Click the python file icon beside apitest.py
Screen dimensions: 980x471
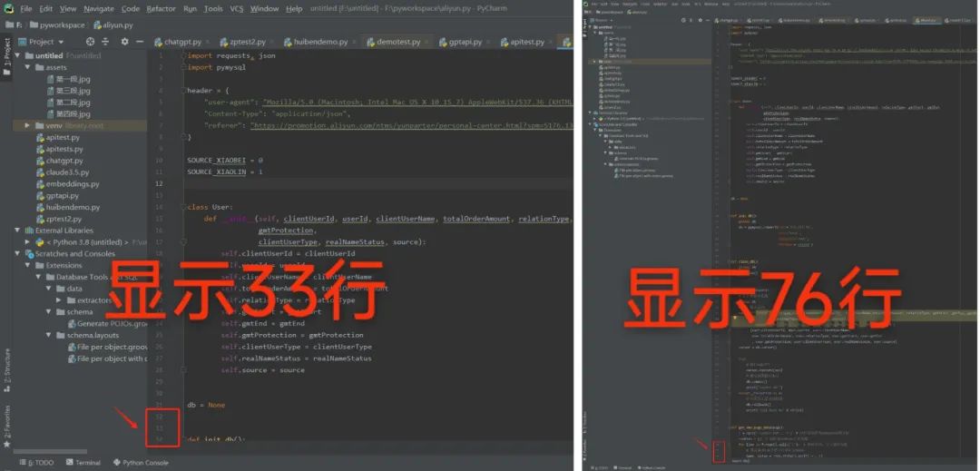tap(40, 137)
